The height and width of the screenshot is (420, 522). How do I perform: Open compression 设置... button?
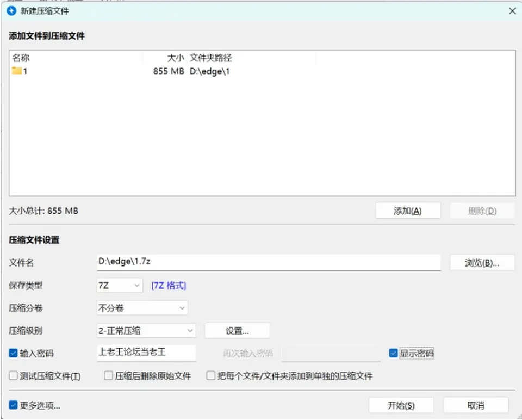tap(237, 331)
